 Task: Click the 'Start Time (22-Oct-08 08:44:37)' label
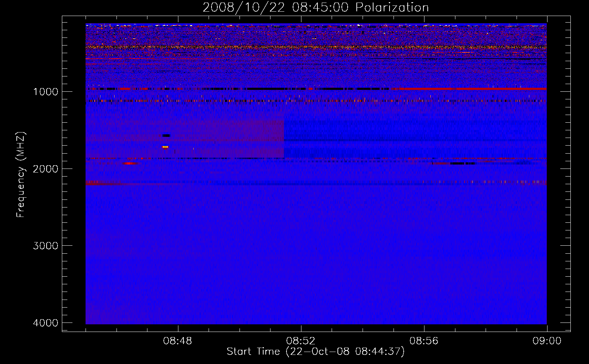click(x=316, y=352)
